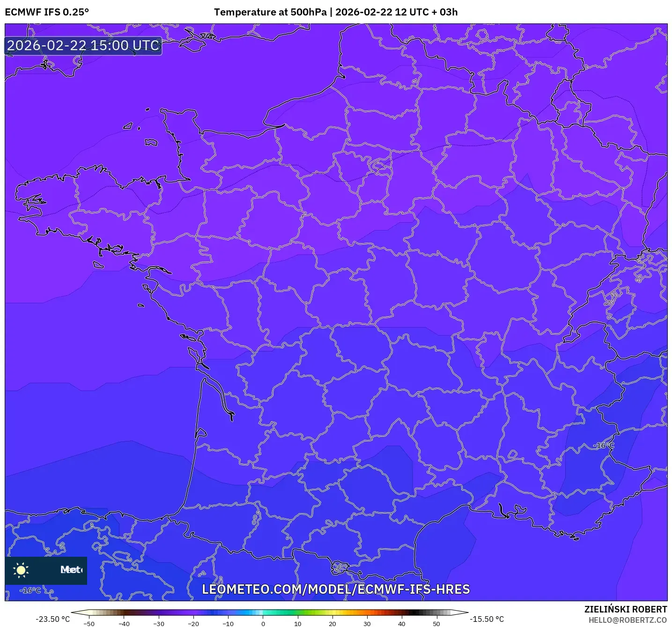Click the sun weather logo icon
Image resolution: width=672 pixels, height=627 pixels.
(21, 571)
